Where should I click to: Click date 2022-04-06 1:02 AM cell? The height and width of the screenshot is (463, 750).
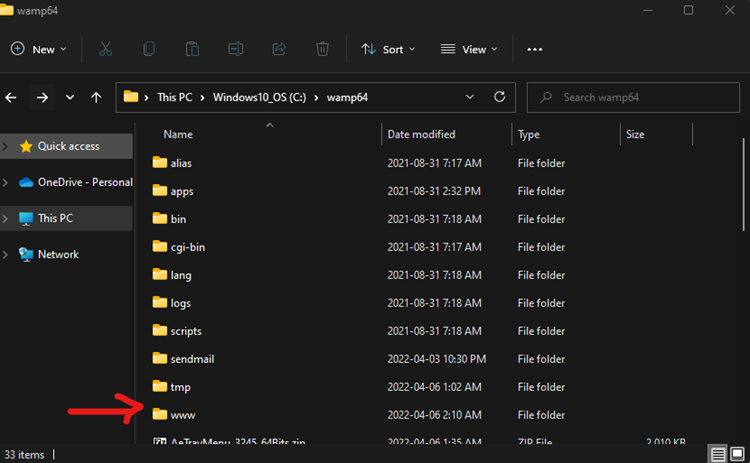click(x=434, y=386)
